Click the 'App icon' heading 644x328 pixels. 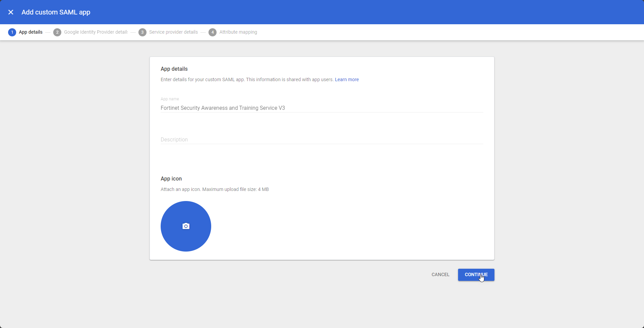171,178
